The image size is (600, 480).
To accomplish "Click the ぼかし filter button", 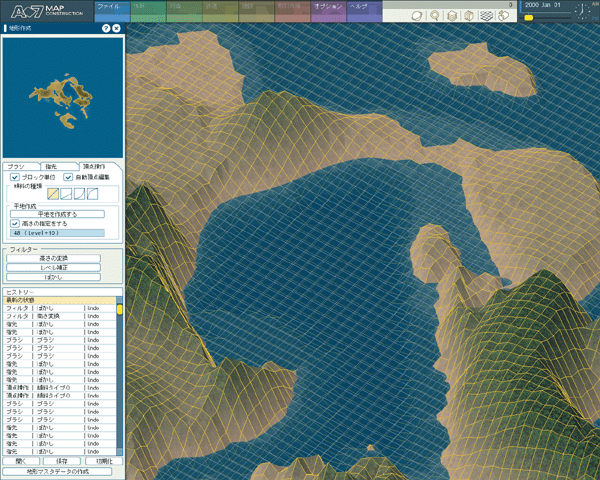I will (54, 277).
